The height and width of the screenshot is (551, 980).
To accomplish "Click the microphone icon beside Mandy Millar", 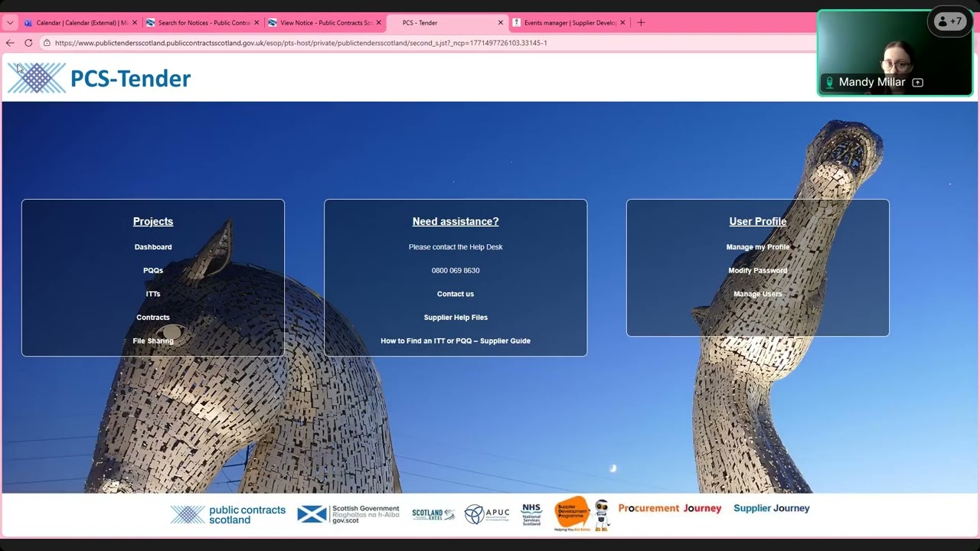I will pos(829,83).
